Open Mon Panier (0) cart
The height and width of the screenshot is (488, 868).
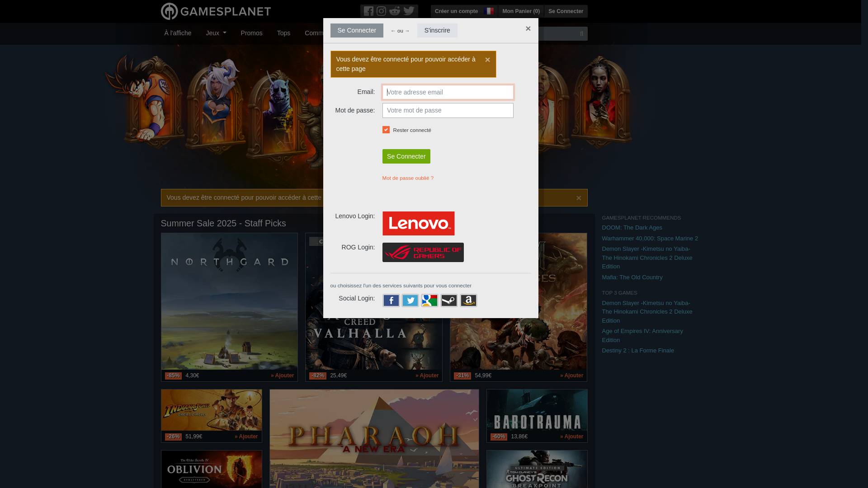[x=521, y=11]
